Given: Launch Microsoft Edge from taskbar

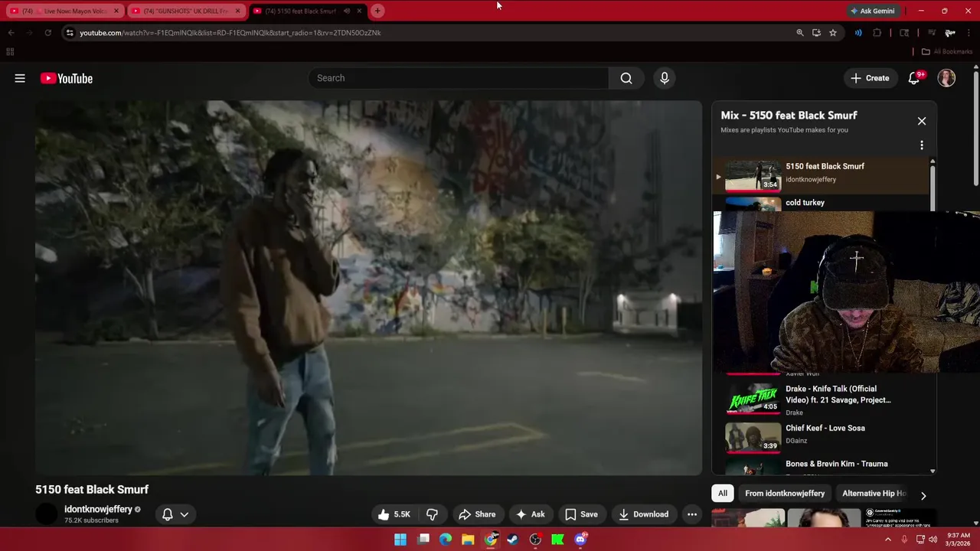Looking at the screenshot, I should click(x=446, y=540).
